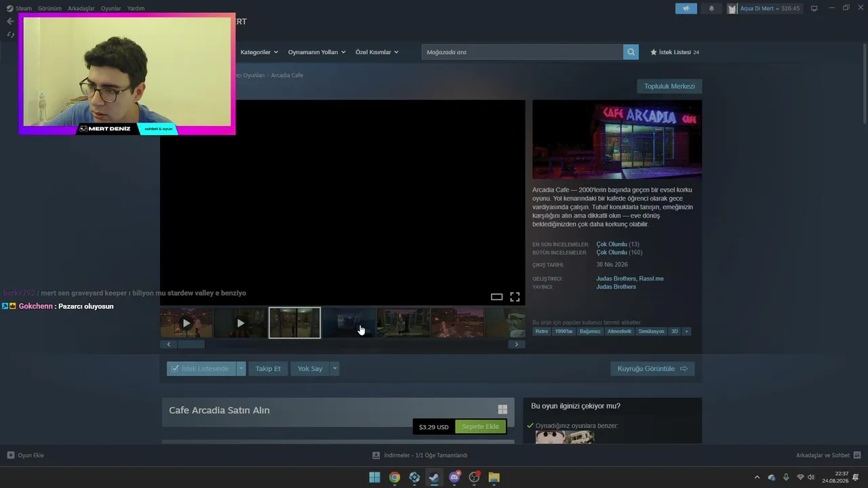Image resolution: width=868 pixels, height=488 pixels.
Task: Open the Windows Start menu
Action: tap(374, 477)
